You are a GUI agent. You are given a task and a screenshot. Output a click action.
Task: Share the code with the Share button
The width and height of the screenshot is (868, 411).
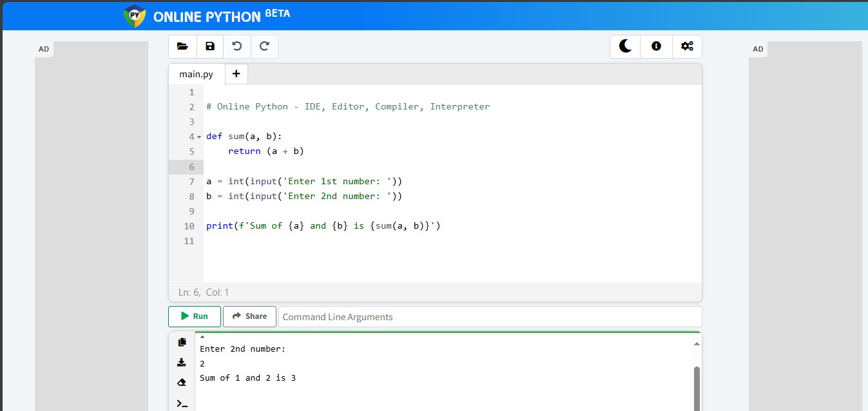[x=249, y=316]
